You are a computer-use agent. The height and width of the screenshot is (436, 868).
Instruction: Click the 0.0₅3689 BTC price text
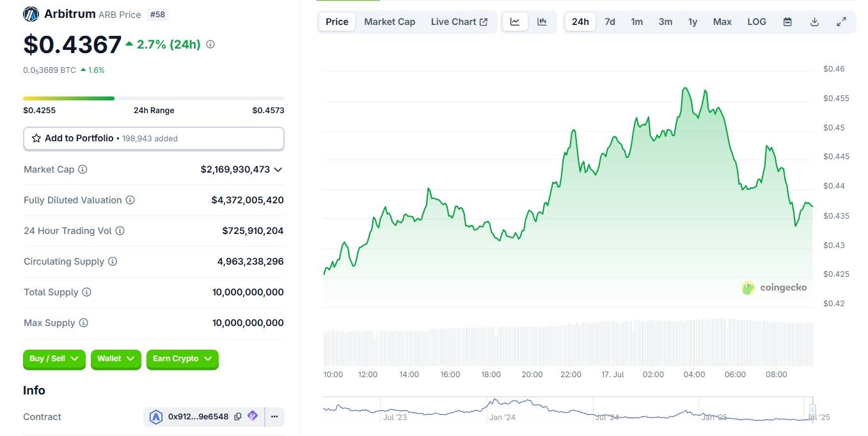click(x=50, y=70)
